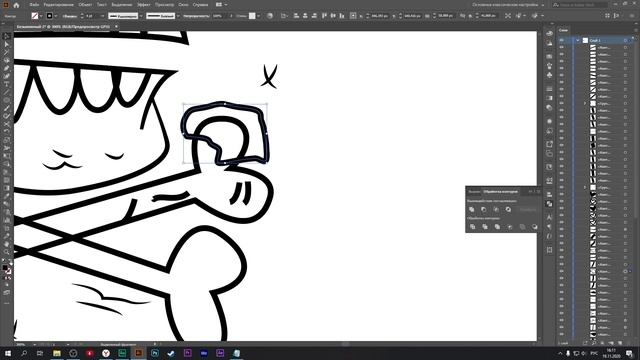The height and width of the screenshot is (360, 640).
Task: Select the Pen tool
Action: (x=7, y=68)
